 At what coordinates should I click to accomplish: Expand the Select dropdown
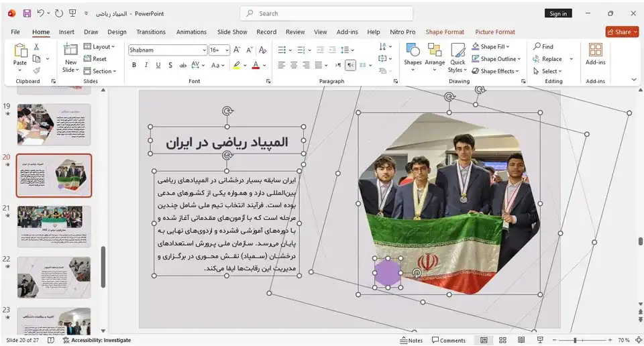click(x=547, y=71)
